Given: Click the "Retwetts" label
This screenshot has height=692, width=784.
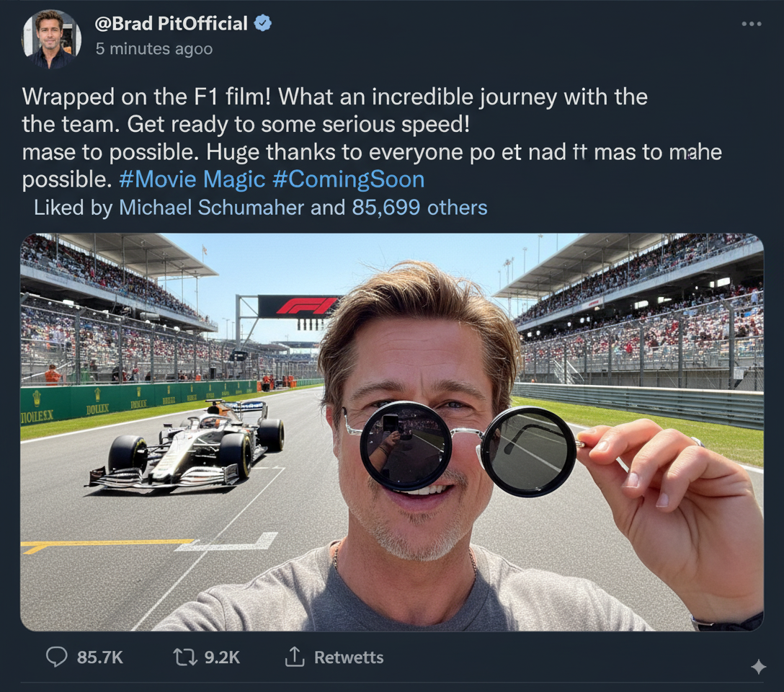Looking at the screenshot, I should [x=349, y=657].
